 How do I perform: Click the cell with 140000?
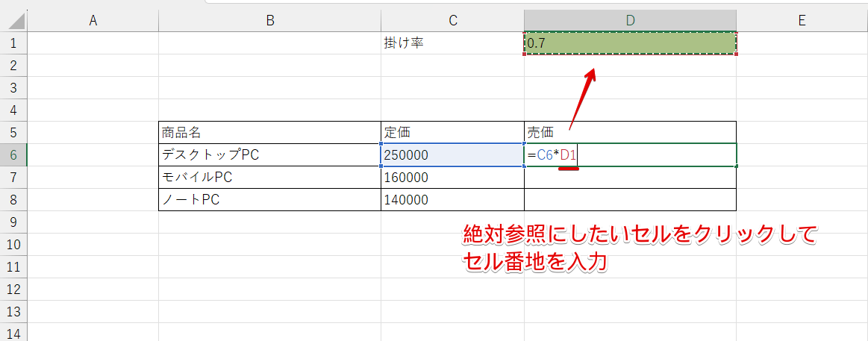point(453,200)
